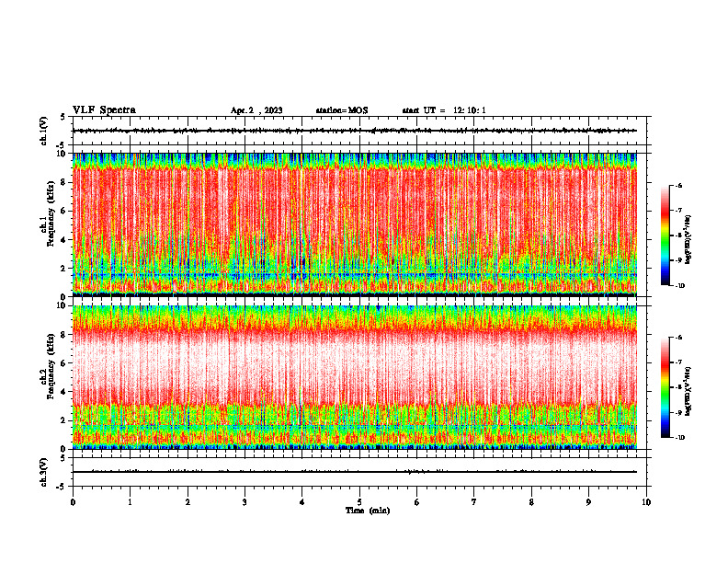Click the ch.2 color scale PSD units label

tap(688, 392)
